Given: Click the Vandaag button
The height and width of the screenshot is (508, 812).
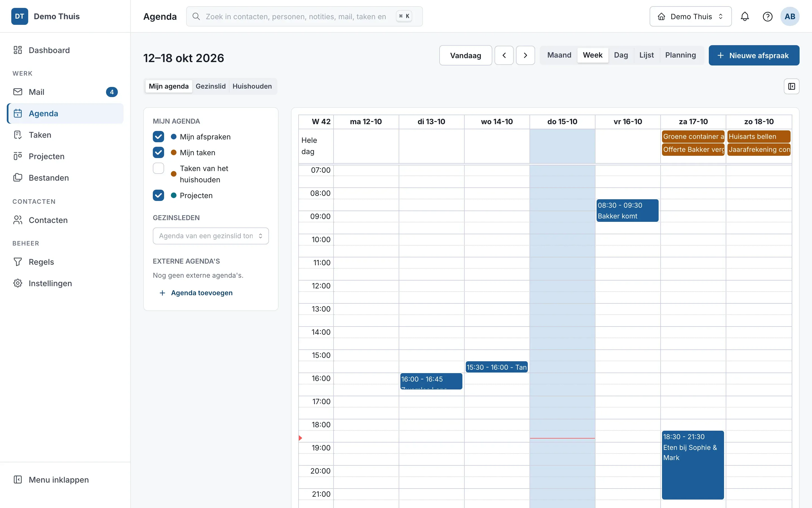Looking at the screenshot, I should (x=465, y=55).
